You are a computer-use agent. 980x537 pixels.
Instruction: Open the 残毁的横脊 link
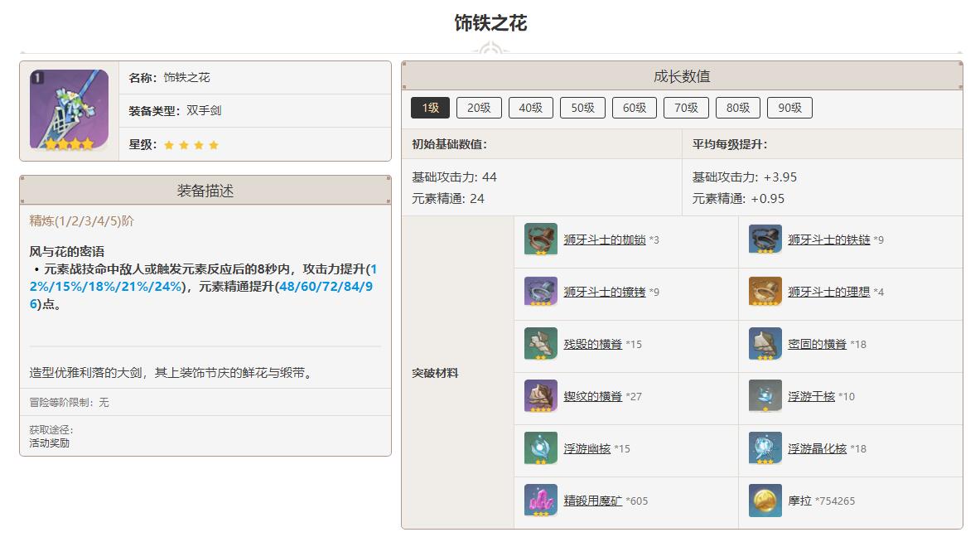click(592, 345)
